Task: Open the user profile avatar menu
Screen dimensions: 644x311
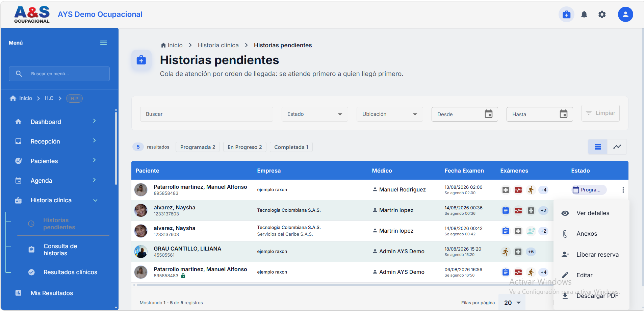Action: 625,15
